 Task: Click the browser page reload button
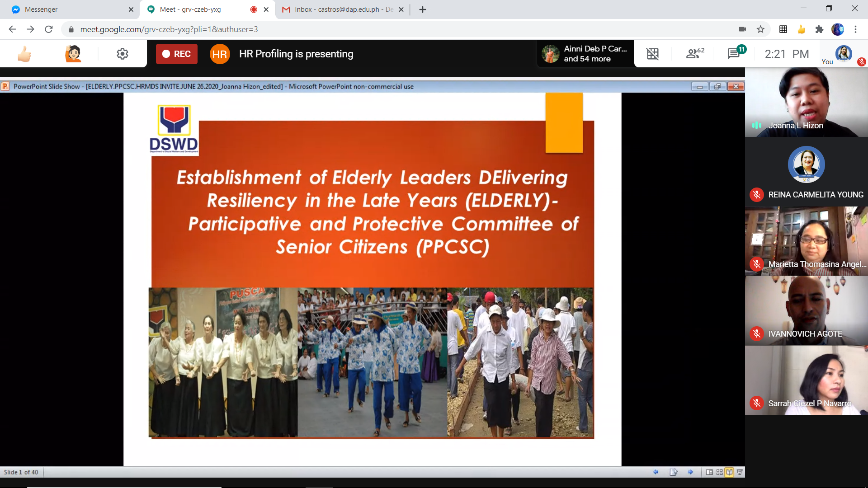(x=48, y=29)
